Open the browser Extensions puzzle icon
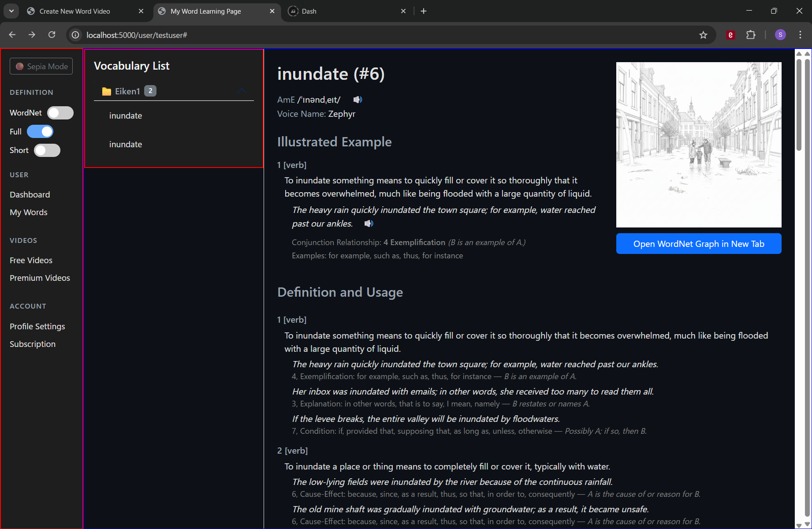Viewport: 812px width, 529px height. 751,35
